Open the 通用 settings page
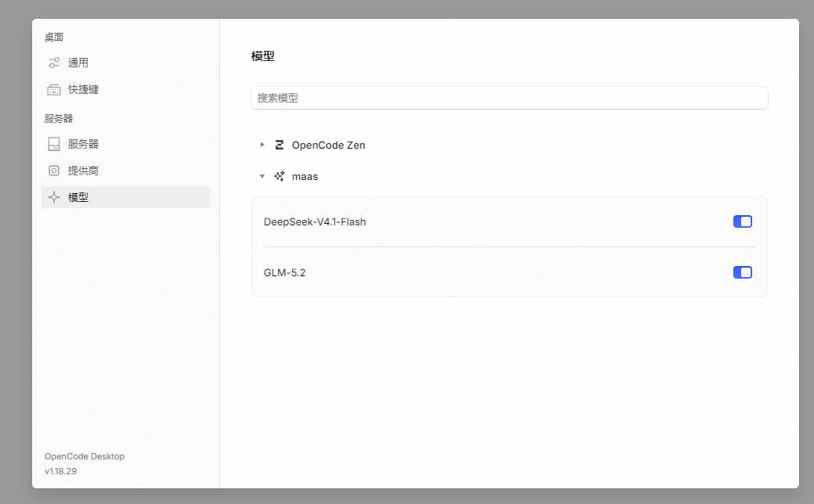814x504 pixels. [126, 63]
